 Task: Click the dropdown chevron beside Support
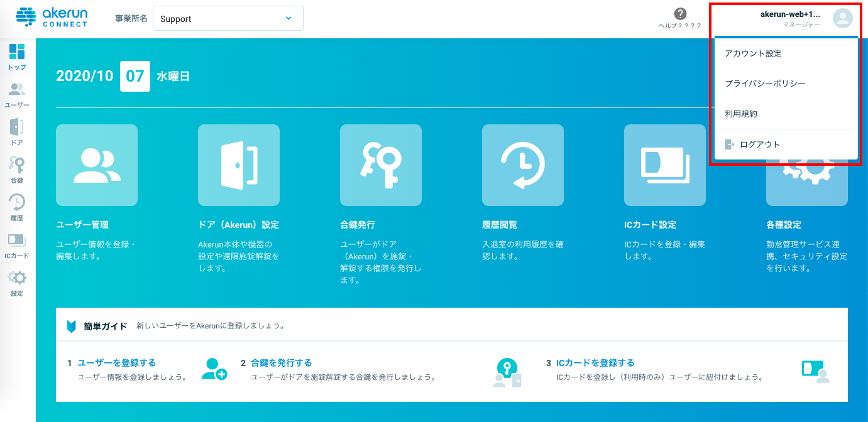[x=288, y=18]
